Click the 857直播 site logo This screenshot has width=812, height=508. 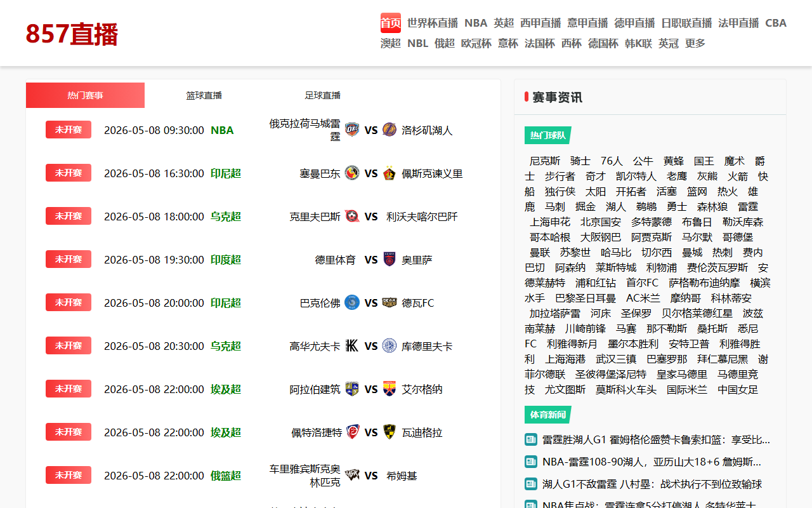[72, 34]
